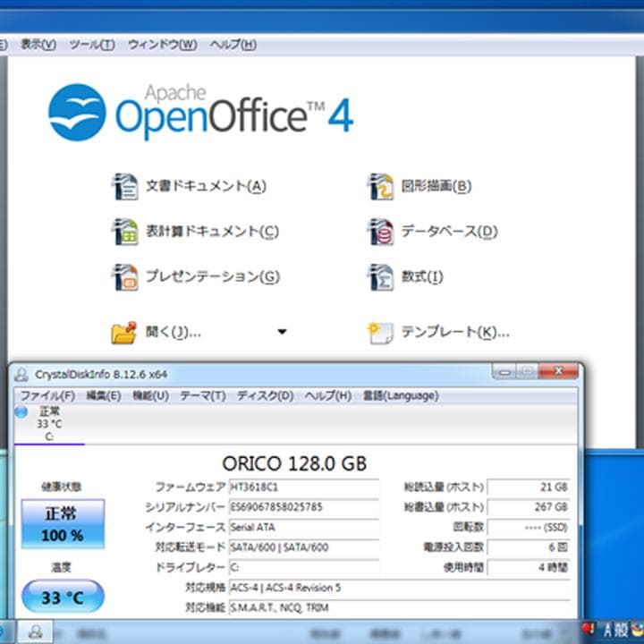This screenshot has height=644, width=644.
Task: Select the blue disk status circle for C:
Action: click(21, 411)
